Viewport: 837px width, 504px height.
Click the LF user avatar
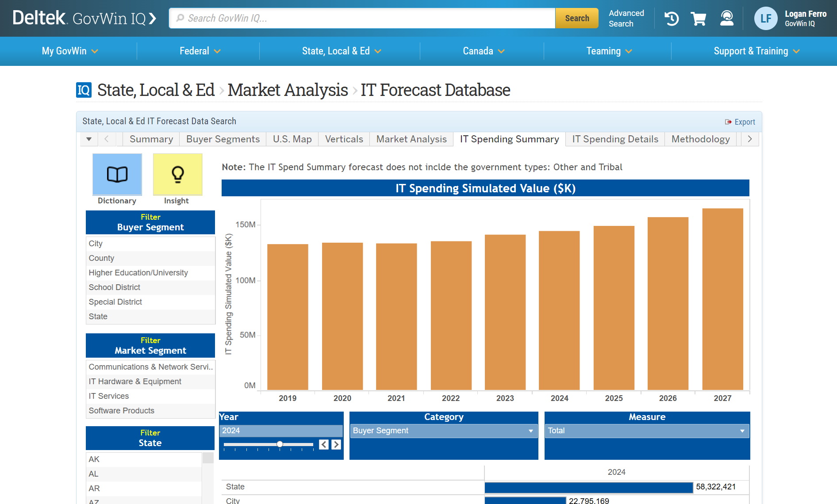765,18
